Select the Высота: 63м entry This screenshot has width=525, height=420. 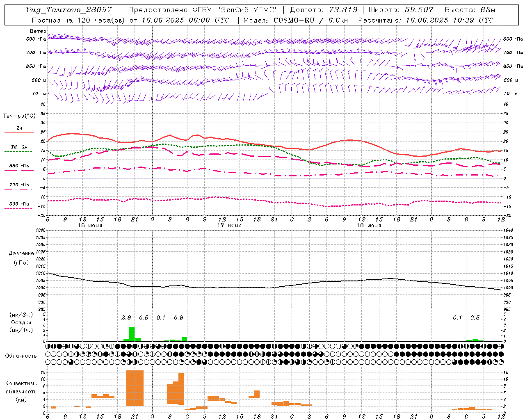[470, 10]
